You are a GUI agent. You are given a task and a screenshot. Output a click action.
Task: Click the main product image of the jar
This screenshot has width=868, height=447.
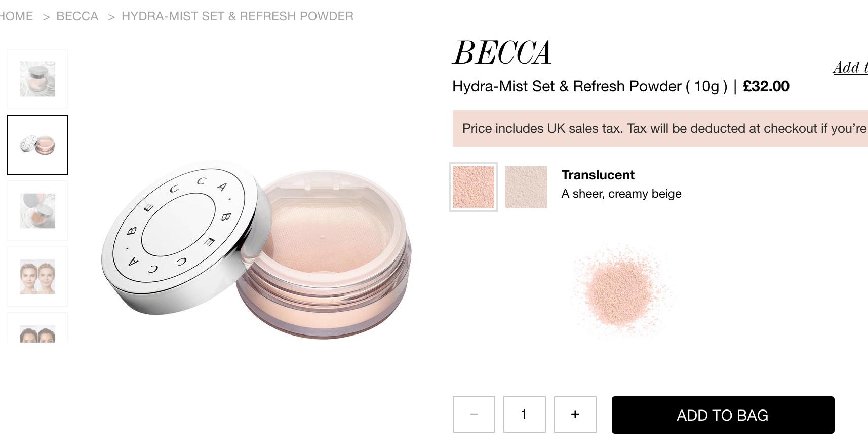tap(256, 250)
